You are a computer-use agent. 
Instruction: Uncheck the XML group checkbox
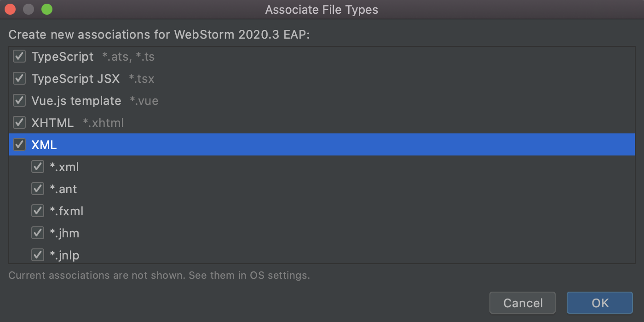coord(19,145)
